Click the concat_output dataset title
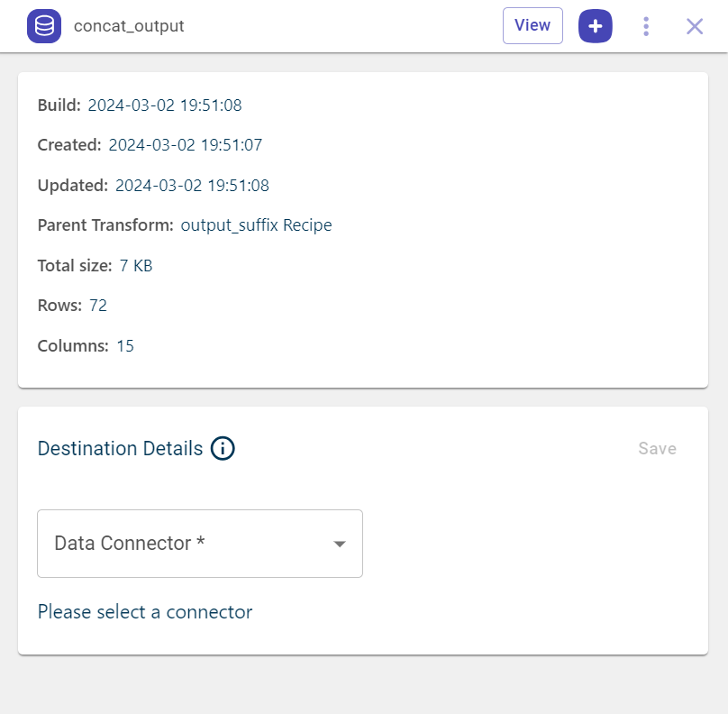 click(x=129, y=26)
